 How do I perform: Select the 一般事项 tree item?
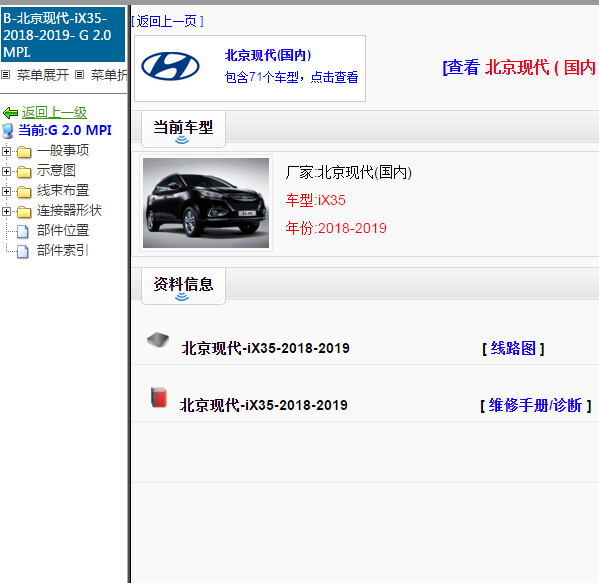[63, 151]
